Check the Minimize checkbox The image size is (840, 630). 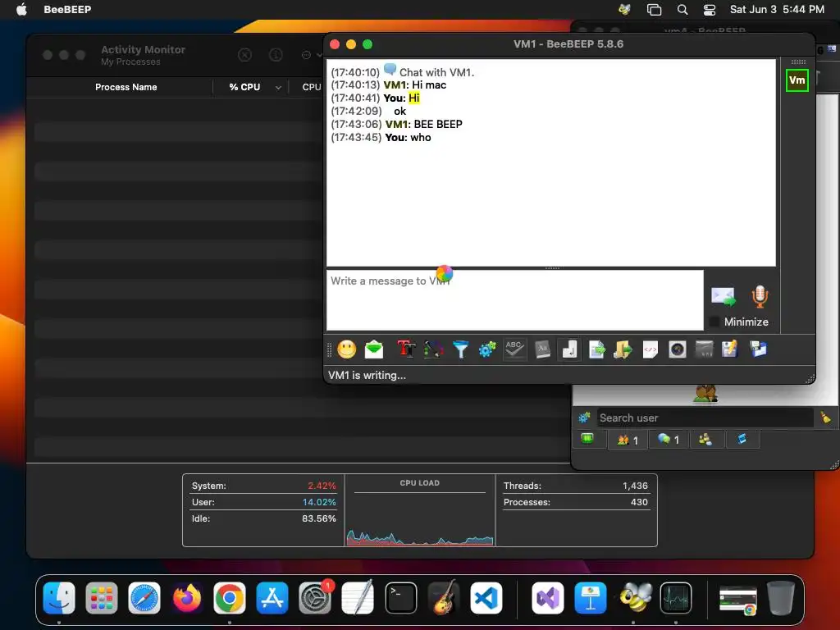point(714,322)
